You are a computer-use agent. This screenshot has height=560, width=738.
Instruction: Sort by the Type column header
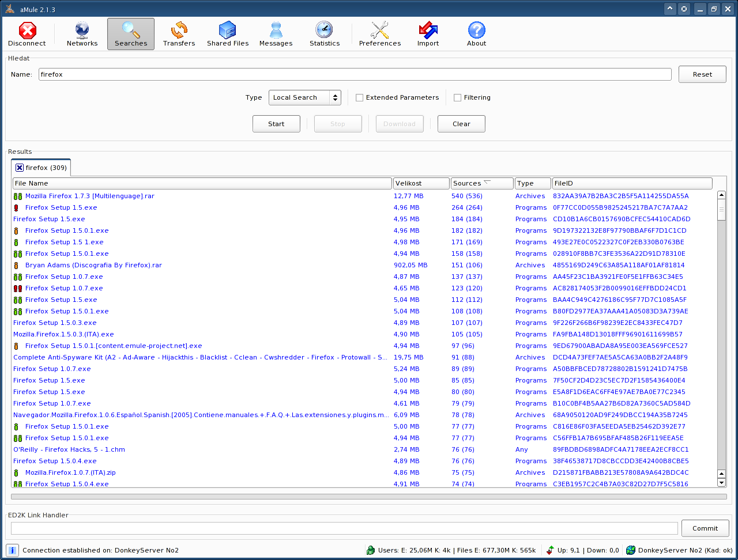533,183
